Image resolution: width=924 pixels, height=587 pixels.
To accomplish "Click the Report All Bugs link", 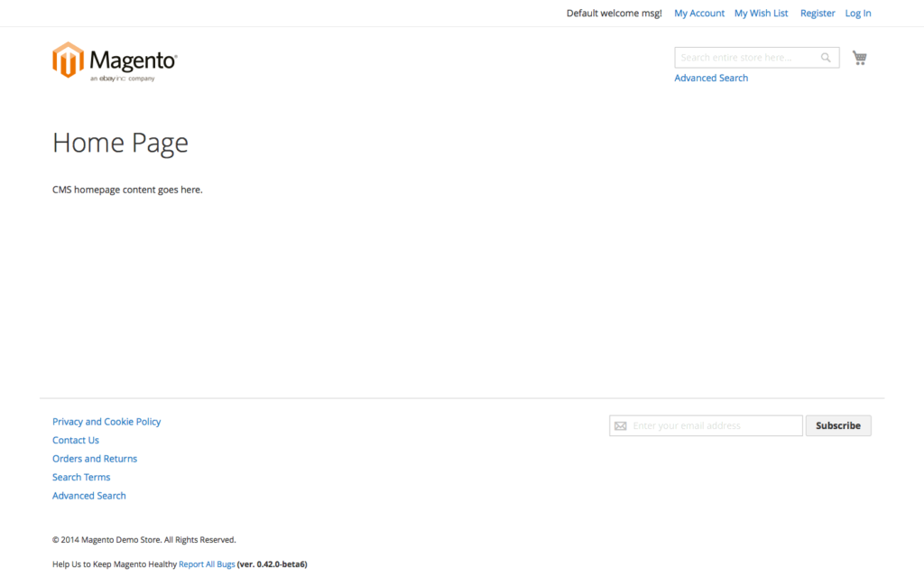I will click(207, 564).
